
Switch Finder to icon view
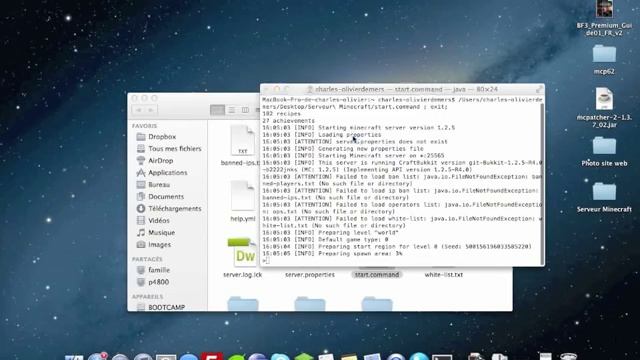(217, 110)
